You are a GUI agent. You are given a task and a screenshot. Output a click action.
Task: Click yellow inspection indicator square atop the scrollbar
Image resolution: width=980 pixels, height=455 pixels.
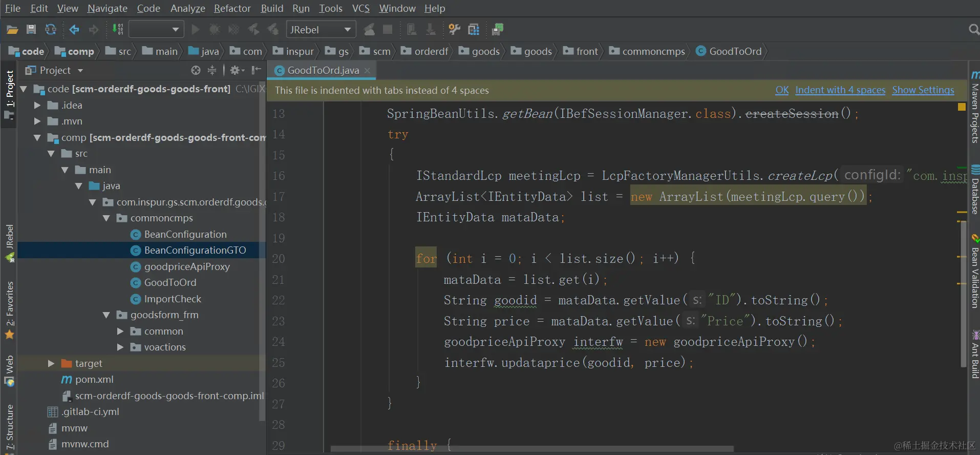[962, 107]
